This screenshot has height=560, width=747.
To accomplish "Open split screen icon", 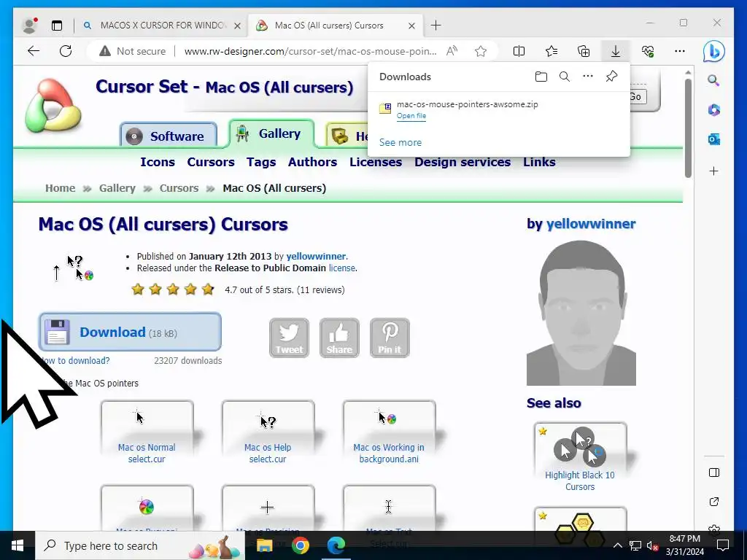I will (x=519, y=51).
